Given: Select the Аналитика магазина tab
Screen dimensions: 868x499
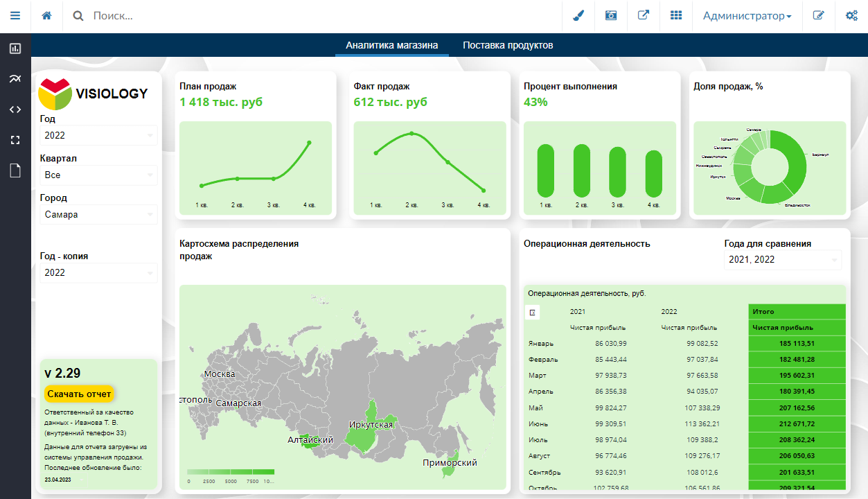Looking at the screenshot, I should coord(392,45).
